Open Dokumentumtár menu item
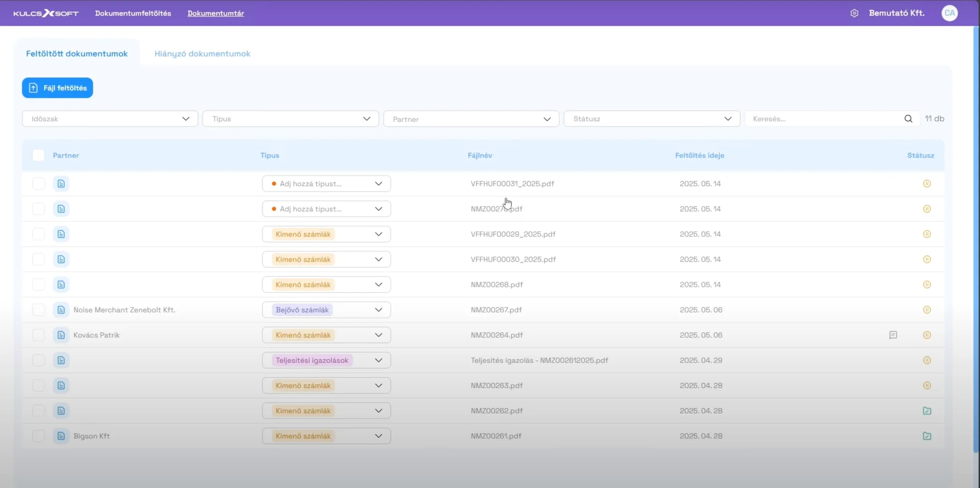This screenshot has width=980, height=488. point(215,13)
